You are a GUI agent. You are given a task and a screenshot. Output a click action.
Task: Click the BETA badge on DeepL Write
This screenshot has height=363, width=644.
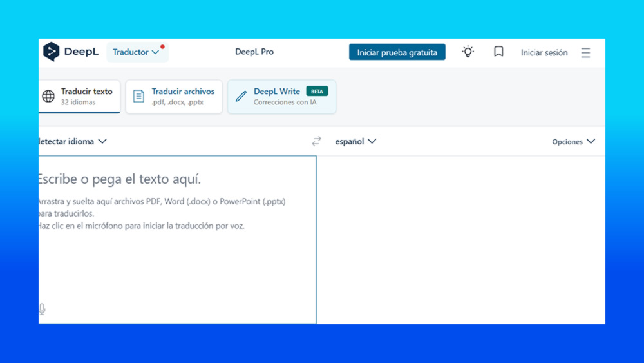click(317, 92)
